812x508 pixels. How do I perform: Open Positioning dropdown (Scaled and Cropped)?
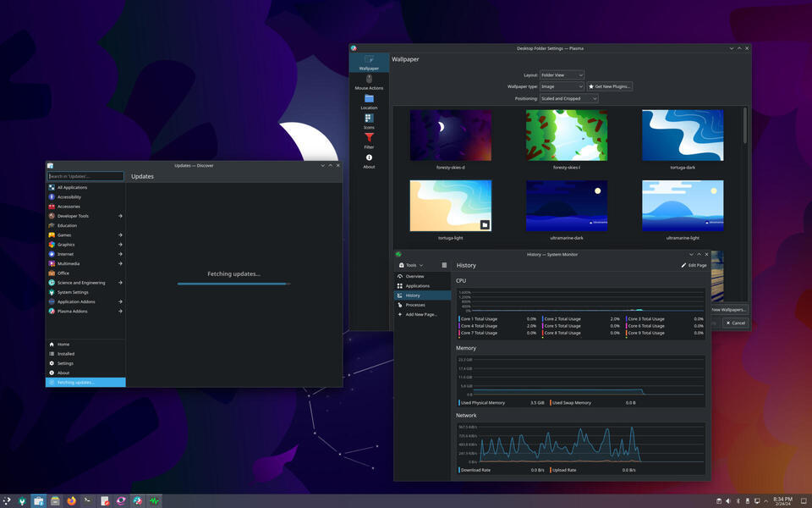pyautogui.click(x=568, y=98)
